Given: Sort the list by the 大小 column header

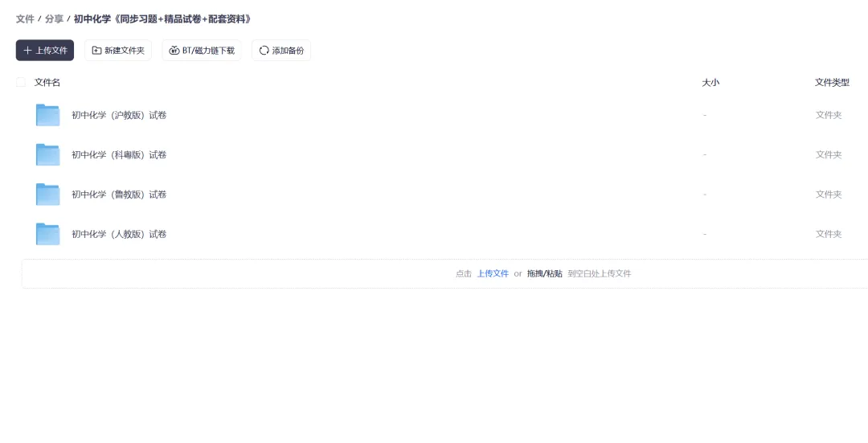Looking at the screenshot, I should pyautogui.click(x=710, y=83).
